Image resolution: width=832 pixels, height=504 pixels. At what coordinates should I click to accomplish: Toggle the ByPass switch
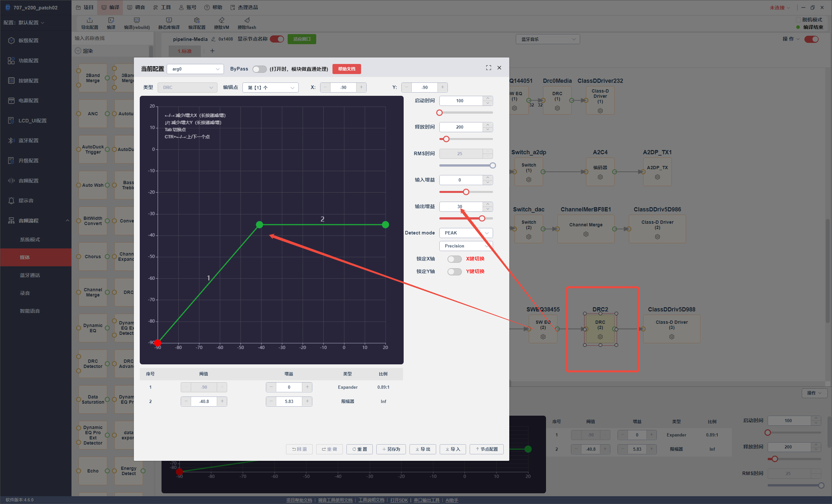(x=259, y=69)
